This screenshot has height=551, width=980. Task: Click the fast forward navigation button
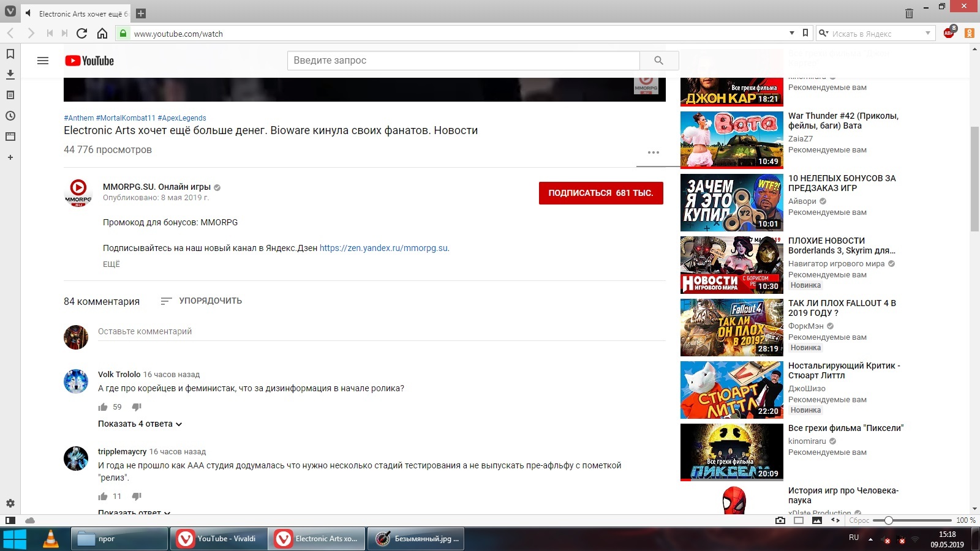click(65, 33)
